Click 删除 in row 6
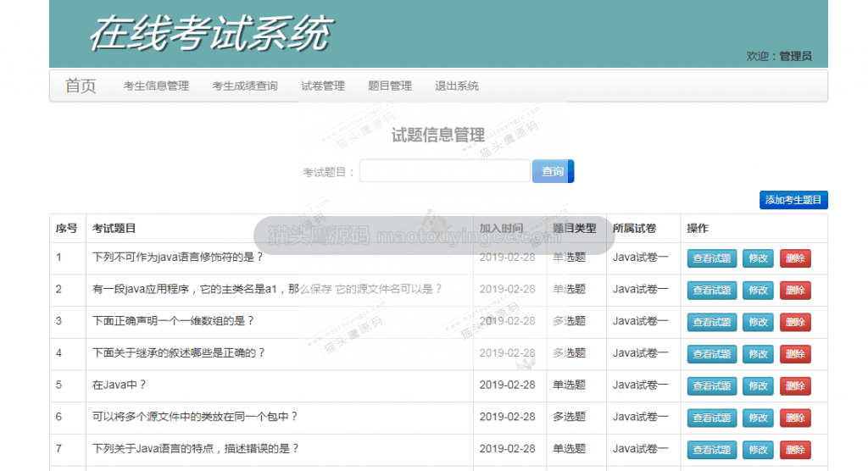Viewport: 868px width, 471px height. [x=795, y=418]
